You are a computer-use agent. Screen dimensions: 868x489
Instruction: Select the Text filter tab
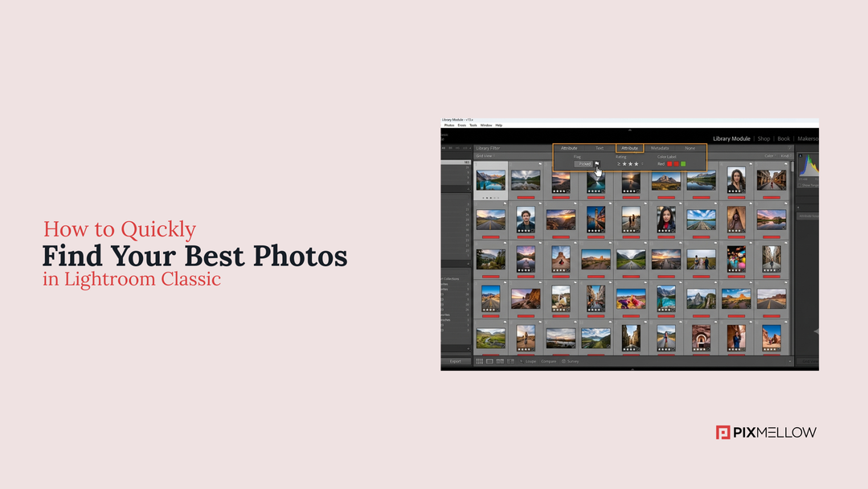coord(600,148)
